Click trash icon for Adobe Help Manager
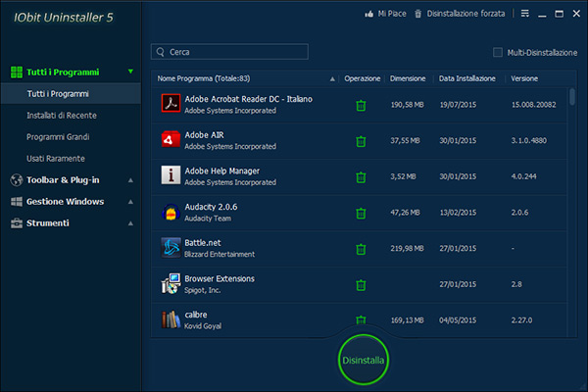Viewport: 588px width, 392px height. coord(361,177)
